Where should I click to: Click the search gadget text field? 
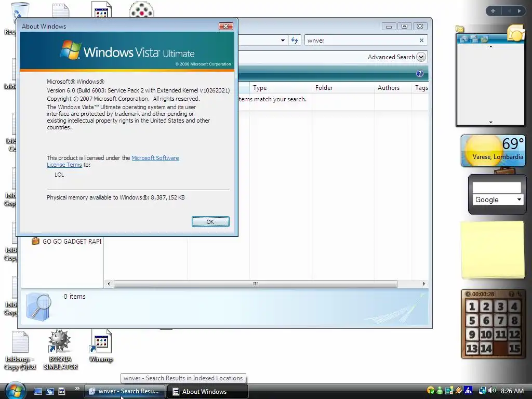tap(497, 187)
